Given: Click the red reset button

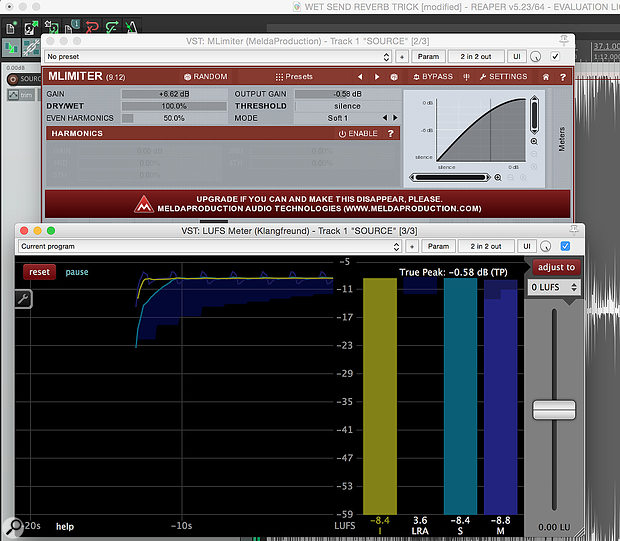Looking at the screenshot, I should tap(40, 272).
